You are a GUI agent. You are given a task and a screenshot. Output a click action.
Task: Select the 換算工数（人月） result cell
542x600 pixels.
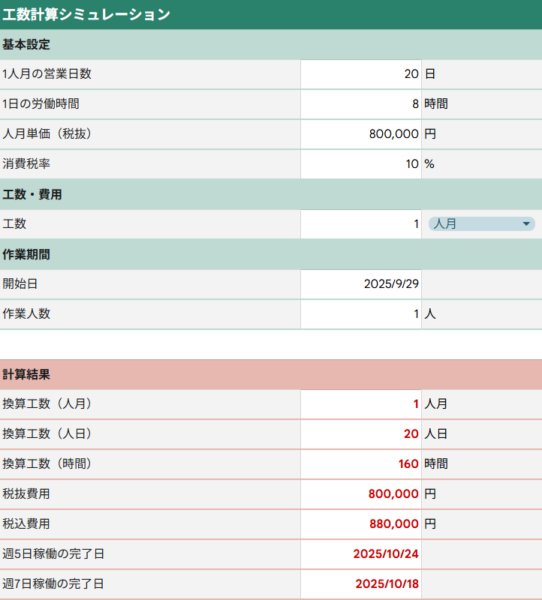pos(361,404)
